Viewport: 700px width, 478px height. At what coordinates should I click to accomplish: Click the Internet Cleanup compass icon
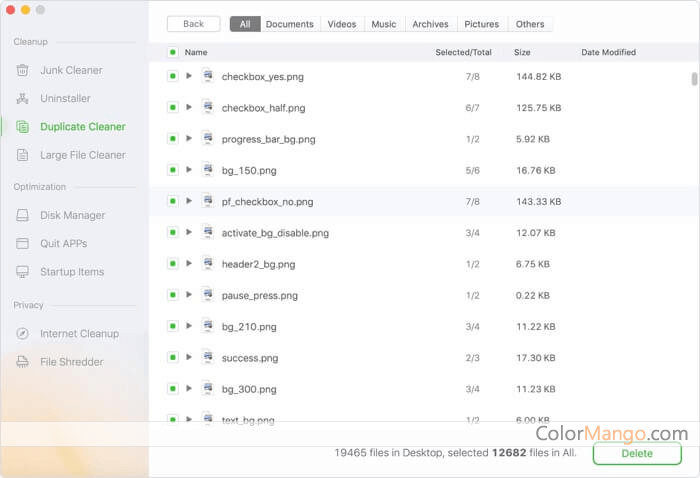[x=22, y=334]
